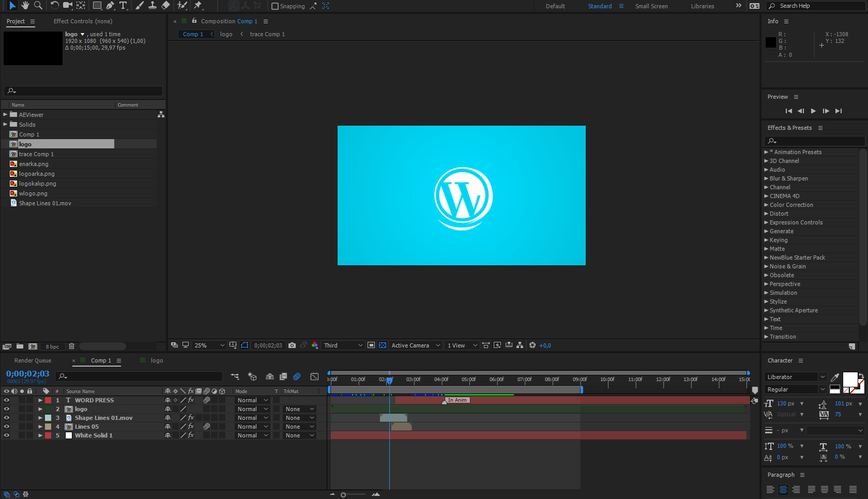Click eyedropper in Character panel
The width and height of the screenshot is (868, 499).
click(835, 377)
